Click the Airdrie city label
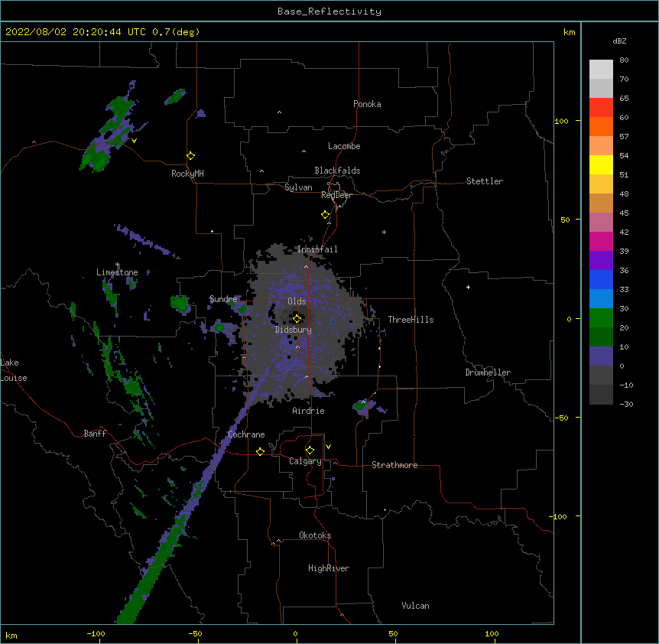Viewport: 659px width, 644px height. (x=309, y=411)
